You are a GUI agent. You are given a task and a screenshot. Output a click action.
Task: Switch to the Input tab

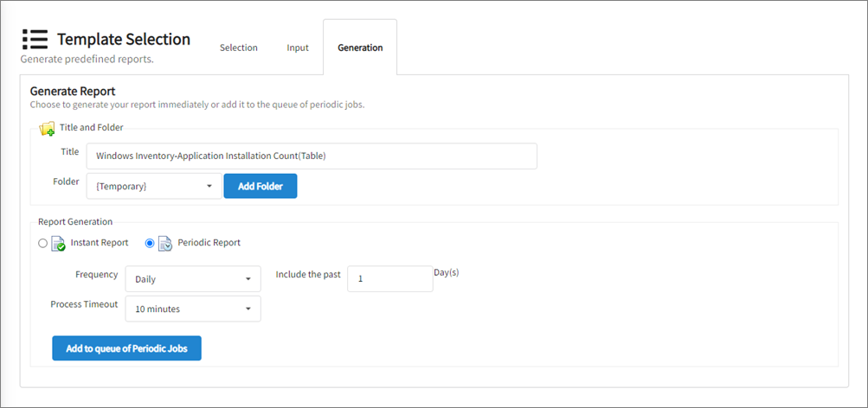(298, 48)
